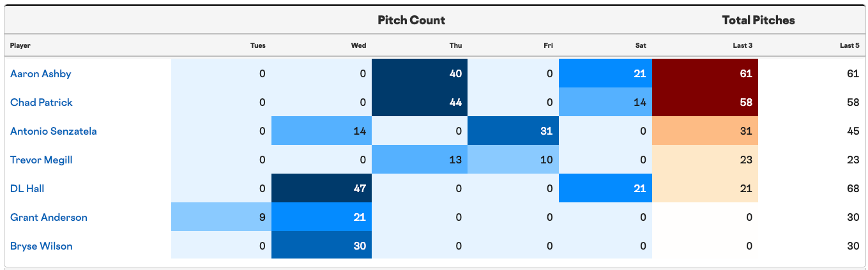This screenshot has height=270, width=868.
Task: Click Senzatela's Friday 31 pitch cell
Action: [x=514, y=131]
